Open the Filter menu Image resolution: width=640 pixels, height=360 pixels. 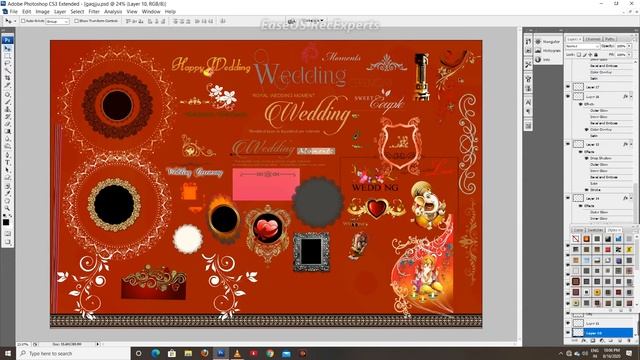click(x=94, y=11)
